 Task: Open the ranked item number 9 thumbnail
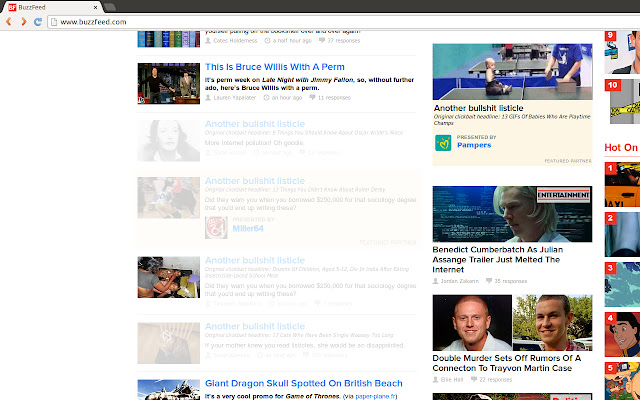point(622,52)
